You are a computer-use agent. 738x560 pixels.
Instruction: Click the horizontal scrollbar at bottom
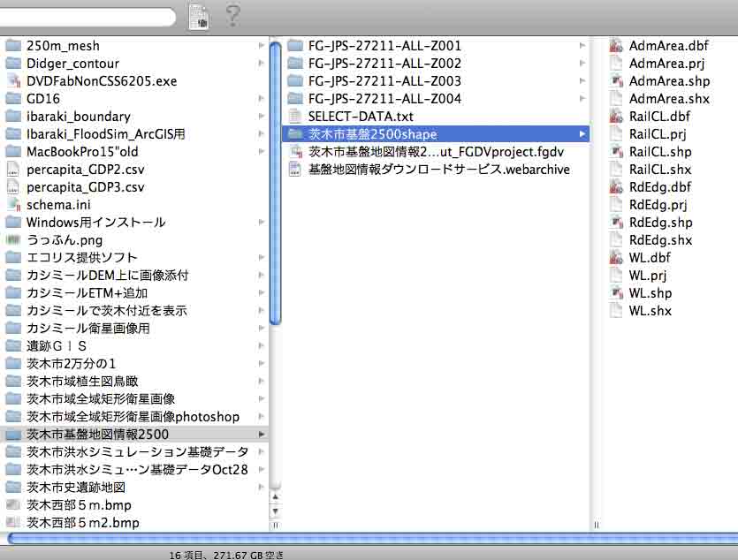(372, 538)
